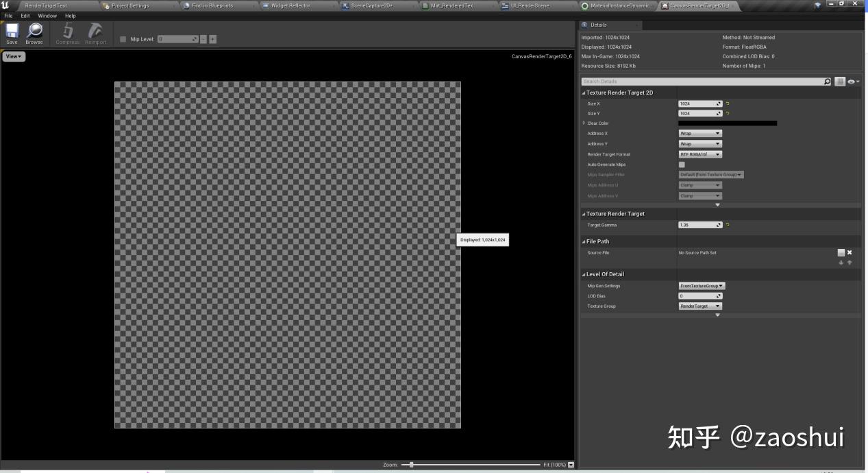Reset Size X to default with yellow arrow
This screenshot has width=868, height=473.
pyautogui.click(x=727, y=104)
